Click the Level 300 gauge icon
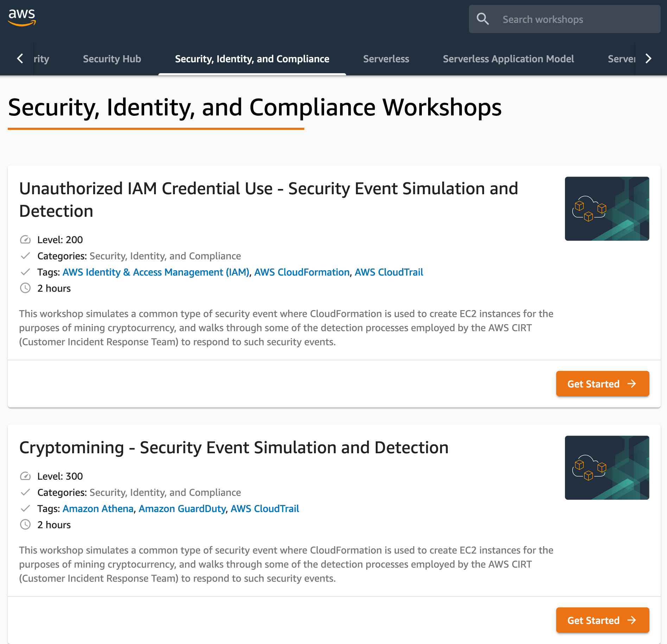The height and width of the screenshot is (644, 667). (x=25, y=476)
